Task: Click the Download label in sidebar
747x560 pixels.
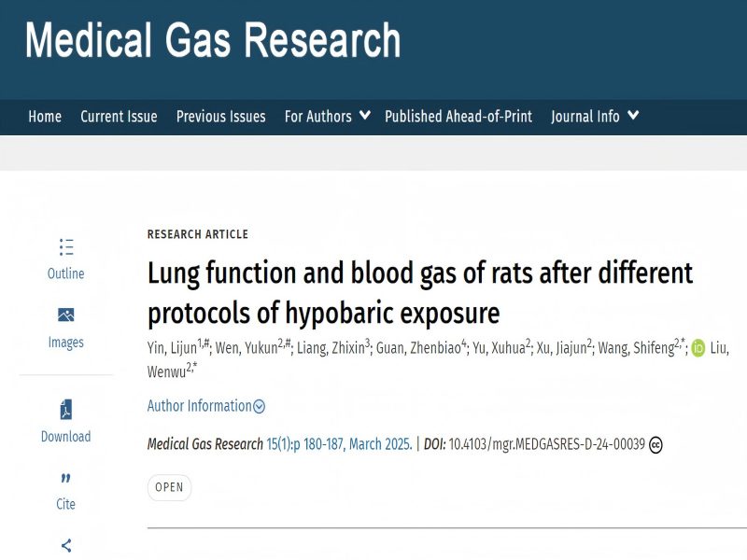Action: [x=65, y=437]
